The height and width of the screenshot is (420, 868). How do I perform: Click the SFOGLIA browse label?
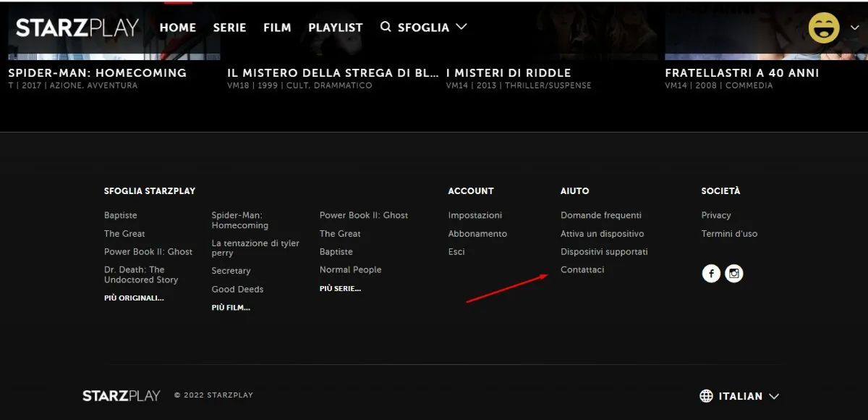423,28
